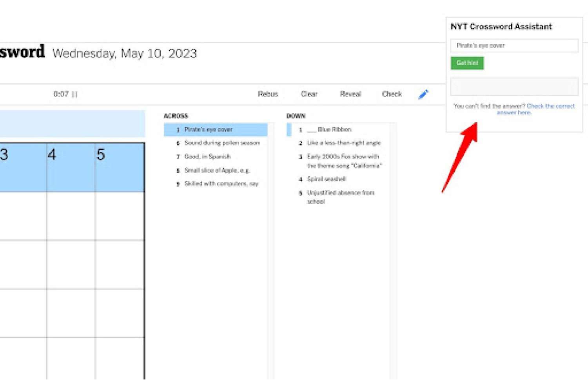The height and width of the screenshot is (392, 588).
Task: Click the timer reading 0:07
Action: click(x=61, y=94)
